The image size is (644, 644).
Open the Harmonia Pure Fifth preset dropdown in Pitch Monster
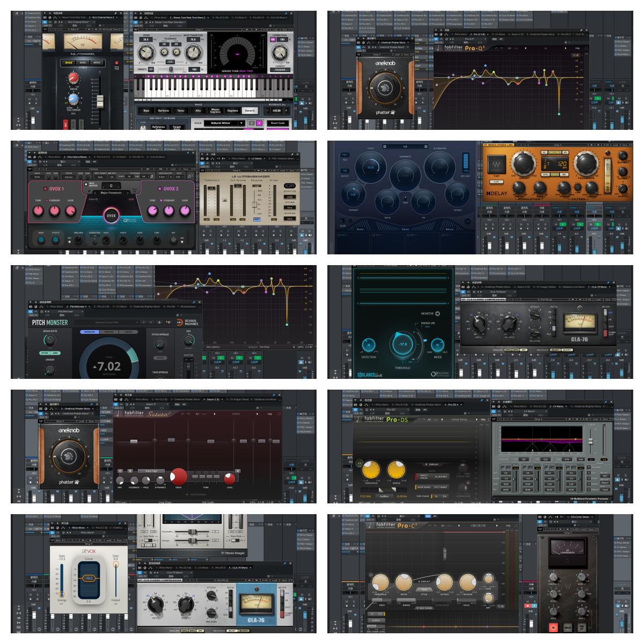tap(106, 323)
